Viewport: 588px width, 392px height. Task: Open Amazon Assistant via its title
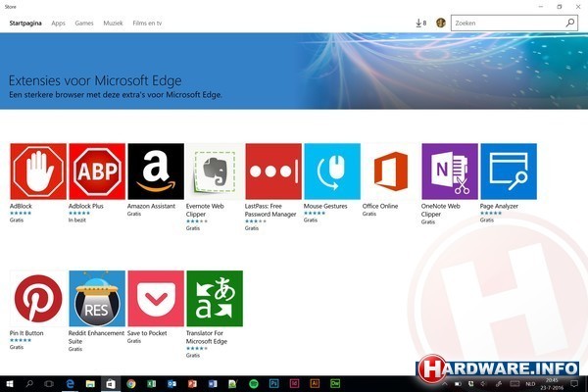pos(151,206)
